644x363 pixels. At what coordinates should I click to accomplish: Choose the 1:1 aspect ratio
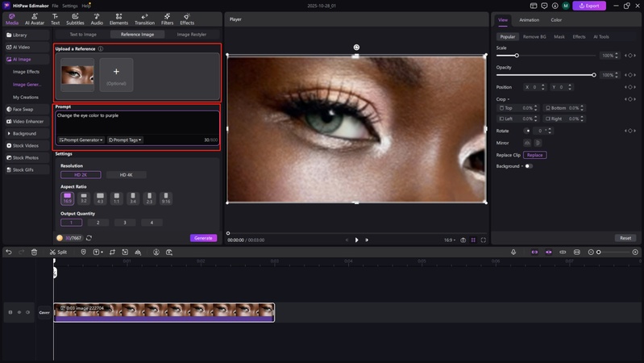click(117, 198)
